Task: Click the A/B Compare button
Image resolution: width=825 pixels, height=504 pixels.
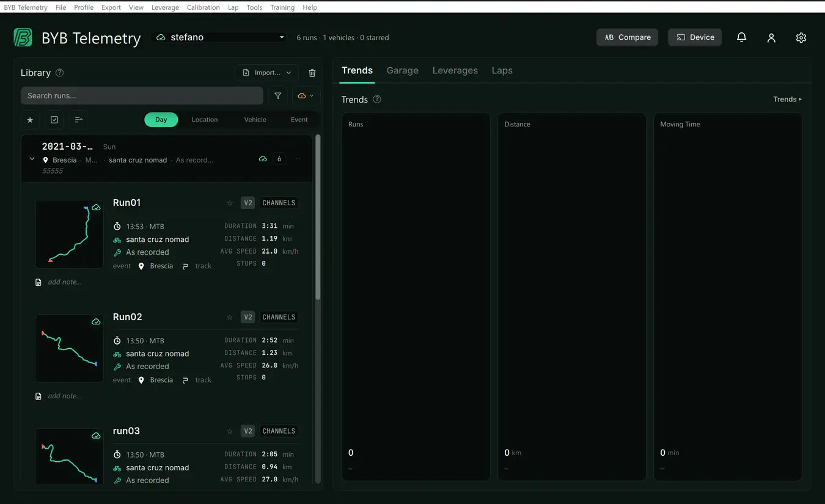Action: pos(628,37)
